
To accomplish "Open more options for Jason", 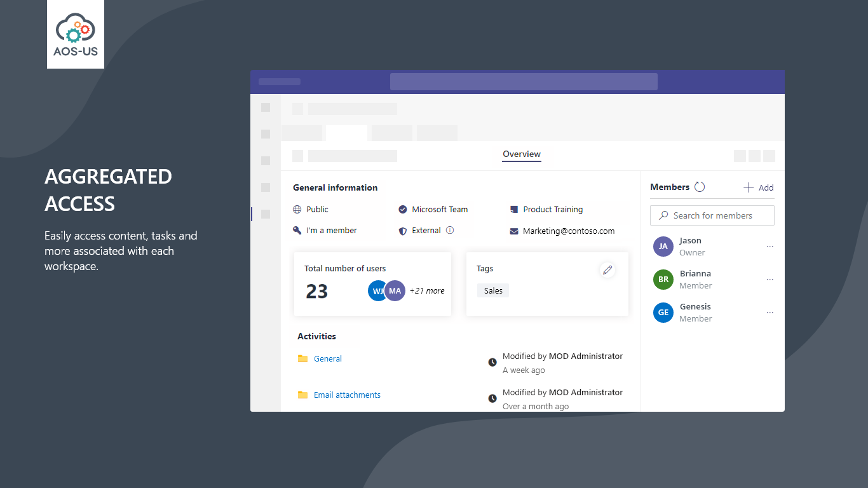I will [x=770, y=247].
